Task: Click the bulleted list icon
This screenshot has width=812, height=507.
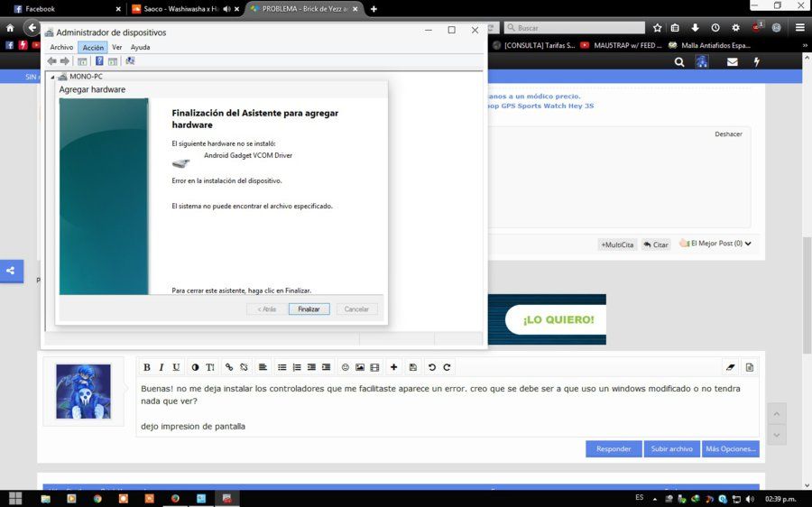Action: (x=282, y=367)
